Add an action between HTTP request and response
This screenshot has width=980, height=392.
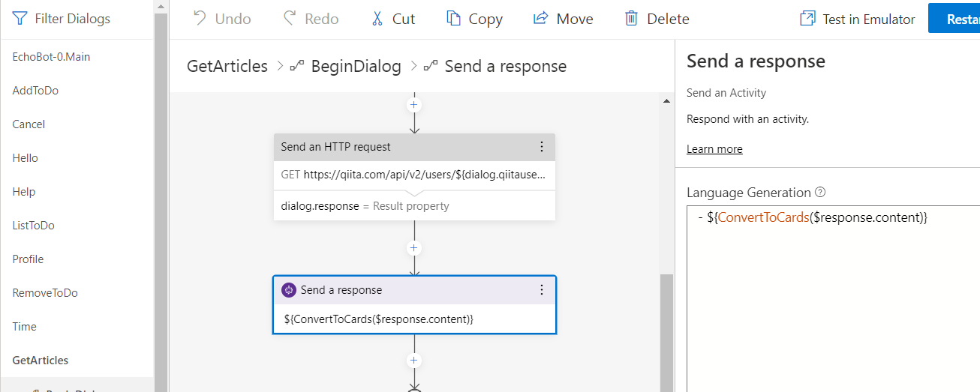[414, 248]
